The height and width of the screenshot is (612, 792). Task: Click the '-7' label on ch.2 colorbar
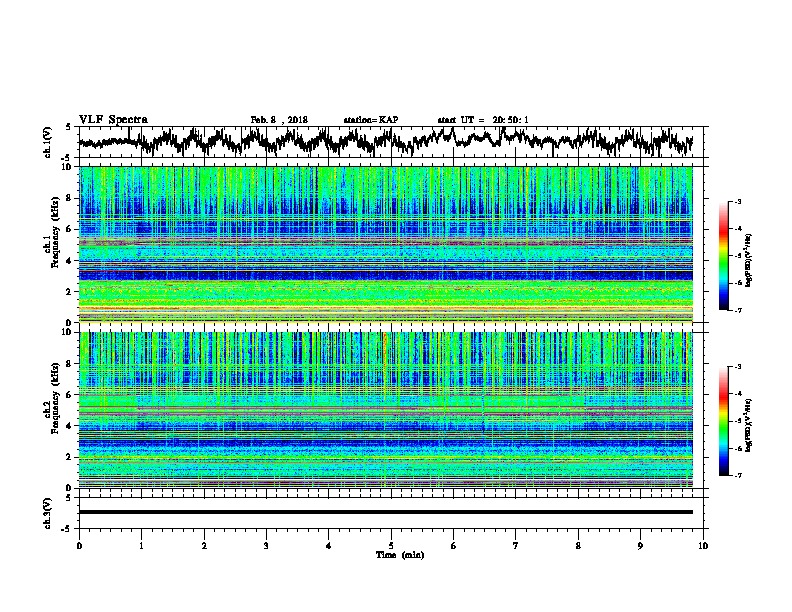point(738,476)
